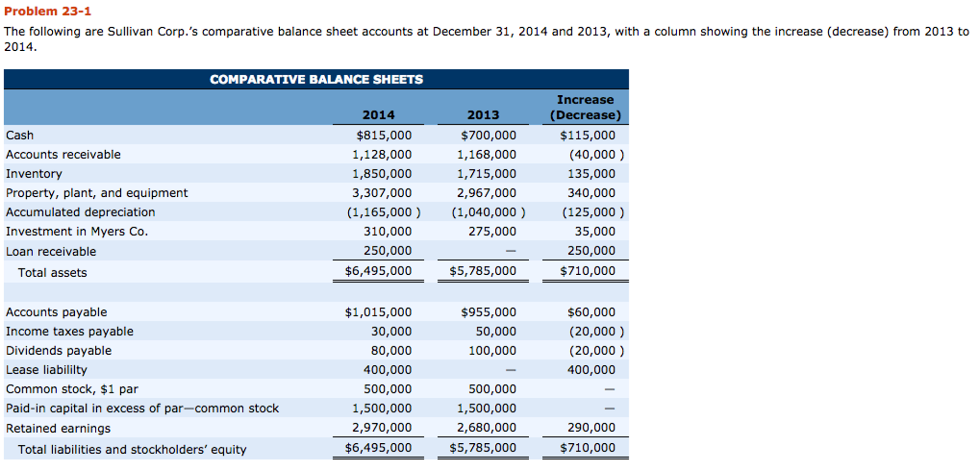Screen dimensions: 980x471
Task: Click the 'Total assets' row label
Action: 53,273
